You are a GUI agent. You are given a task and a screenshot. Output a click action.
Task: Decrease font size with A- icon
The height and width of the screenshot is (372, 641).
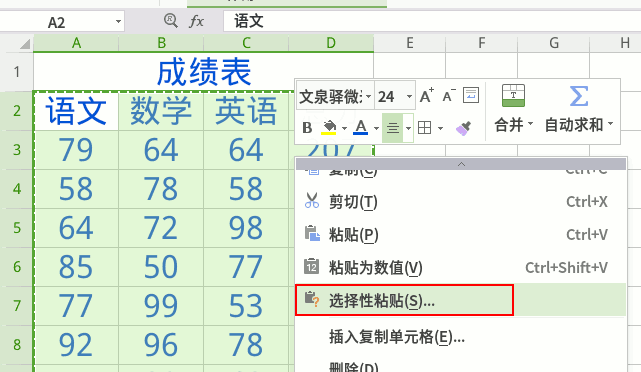click(x=449, y=96)
